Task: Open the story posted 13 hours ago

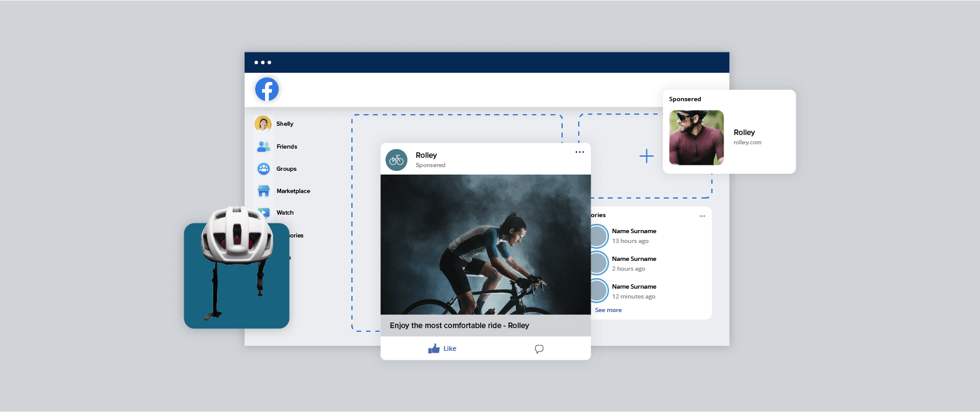Action: click(x=634, y=236)
